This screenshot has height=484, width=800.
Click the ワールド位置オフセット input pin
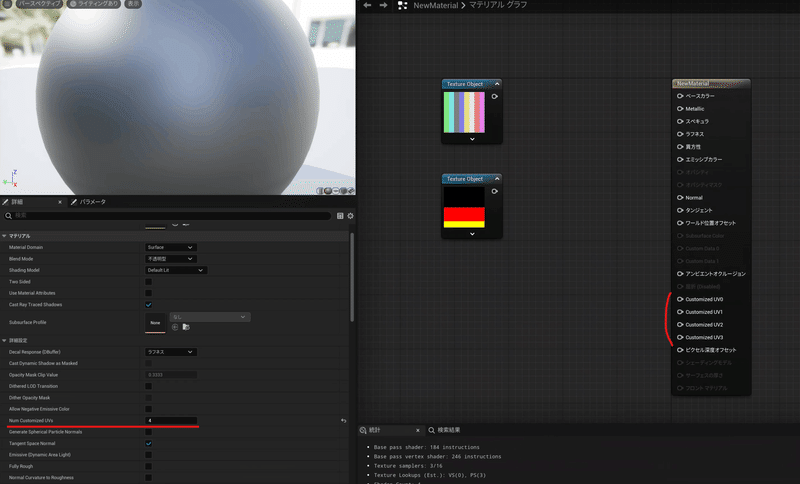point(680,223)
